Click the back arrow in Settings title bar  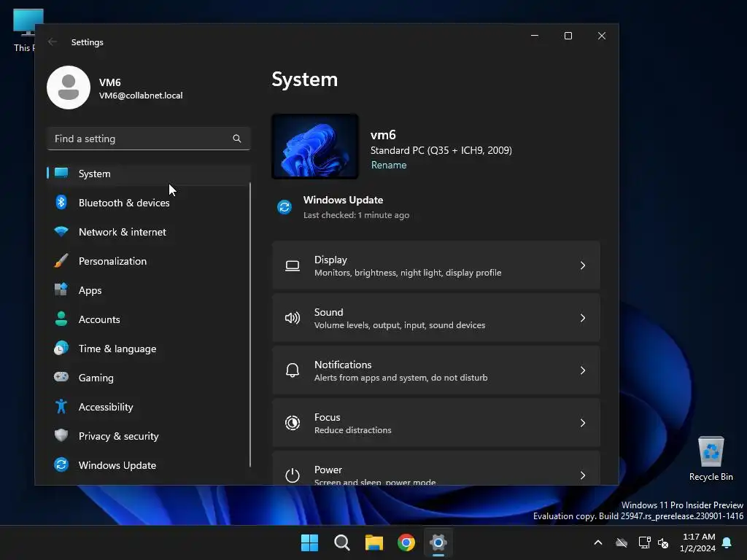(53, 42)
